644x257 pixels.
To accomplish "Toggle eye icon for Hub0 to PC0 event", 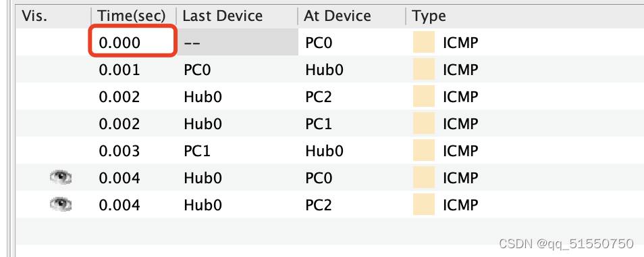I will (x=61, y=178).
